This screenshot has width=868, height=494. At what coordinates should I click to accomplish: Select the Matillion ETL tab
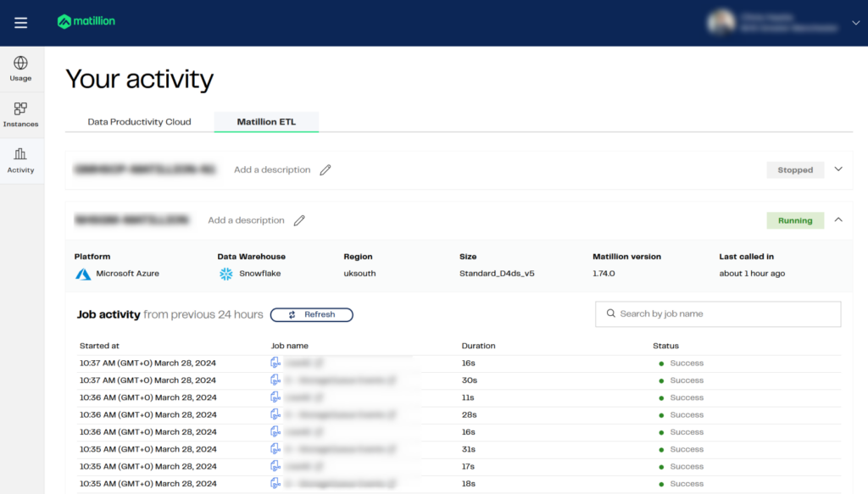point(266,121)
